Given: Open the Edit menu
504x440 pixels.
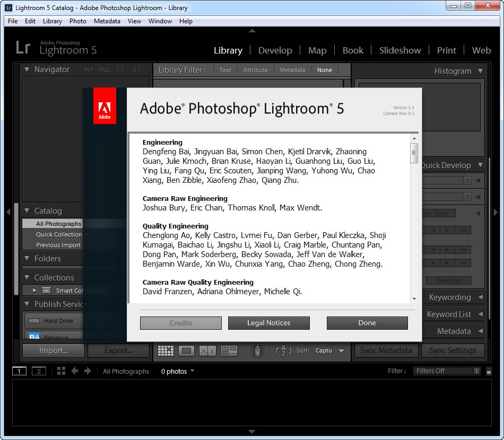Looking at the screenshot, I should coord(30,21).
